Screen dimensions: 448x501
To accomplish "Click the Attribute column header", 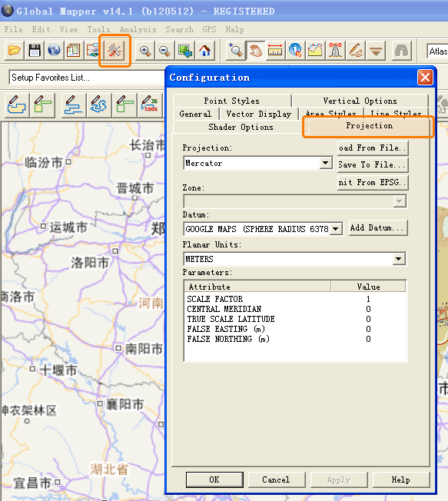I will [257, 287].
